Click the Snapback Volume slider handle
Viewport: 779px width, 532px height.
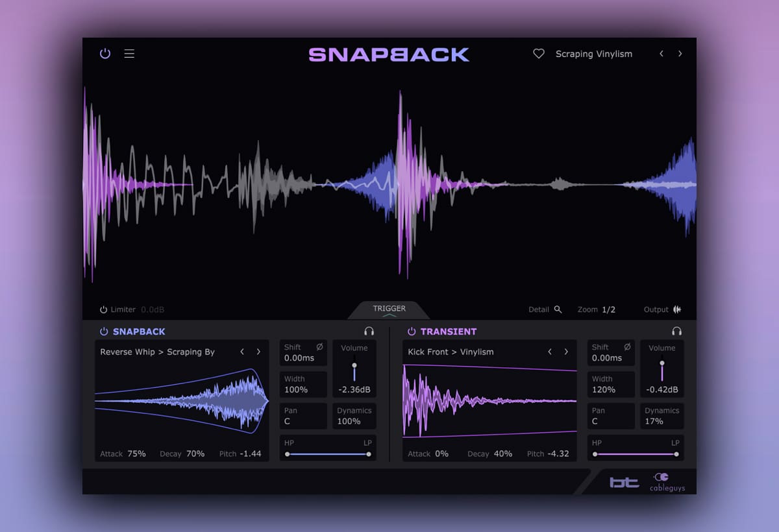click(x=354, y=366)
